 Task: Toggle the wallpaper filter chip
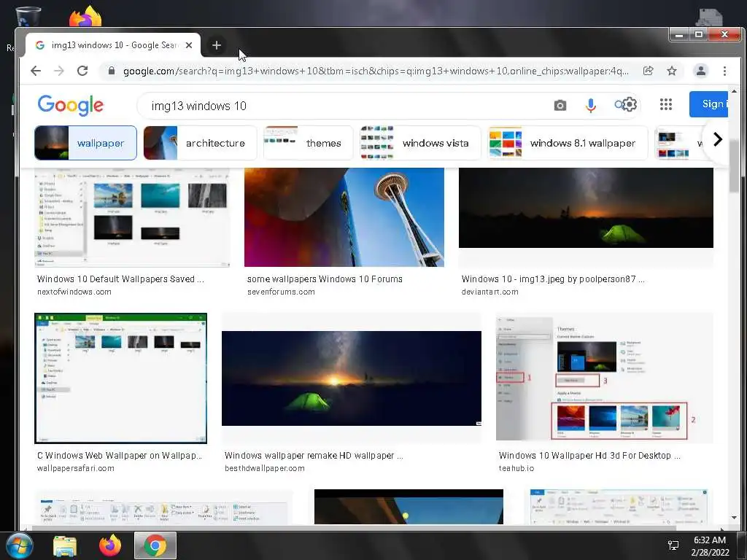[x=86, y=143]
